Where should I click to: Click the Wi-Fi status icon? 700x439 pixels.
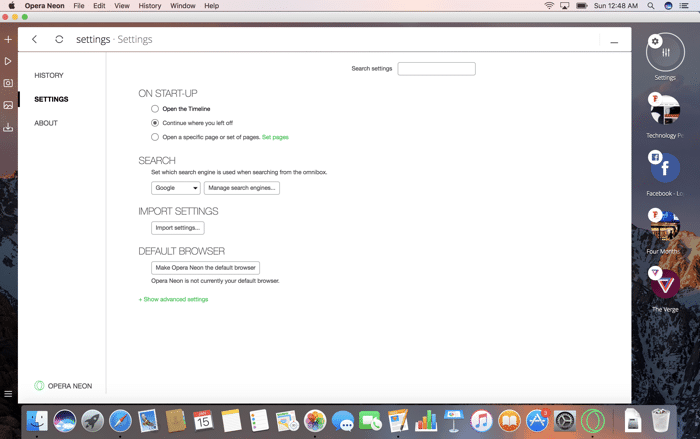coord(549,6)
